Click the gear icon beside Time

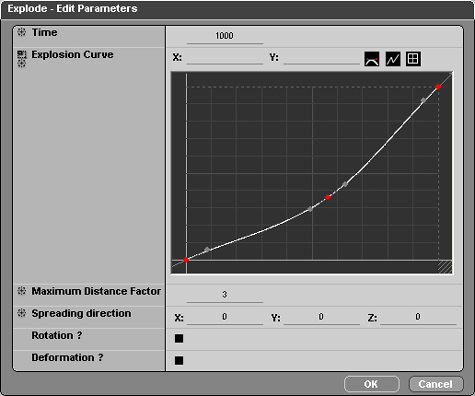[22, 32]
